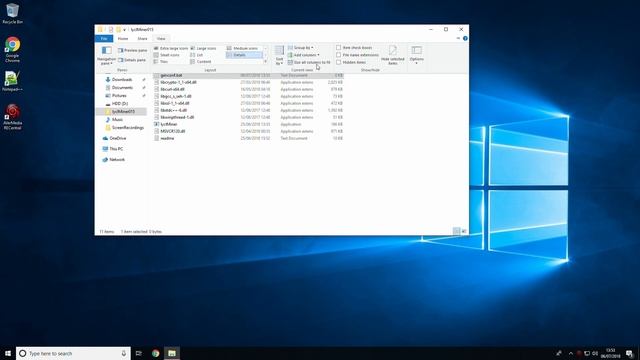The image size is (640, 360).
Task: Open Pictures in navigation pane
Action: [x=119, y=96]
